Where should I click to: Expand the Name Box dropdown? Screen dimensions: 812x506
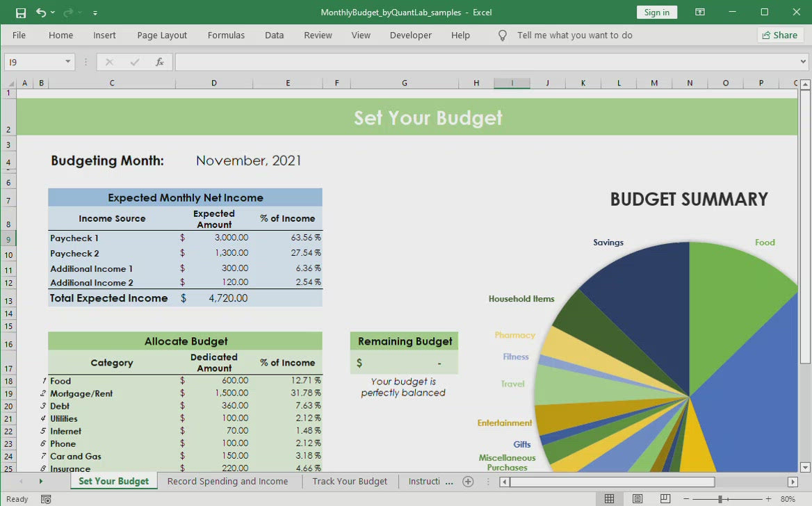click(67, 62)
